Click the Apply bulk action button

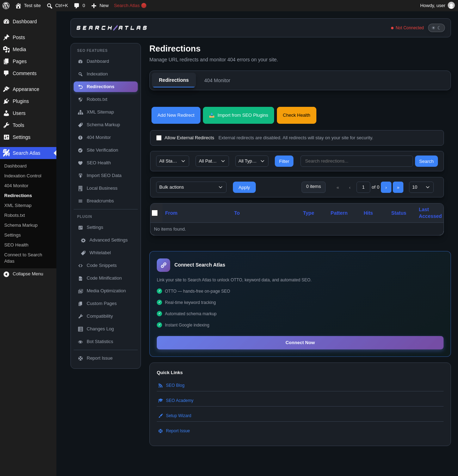click(x=244, y=187)
